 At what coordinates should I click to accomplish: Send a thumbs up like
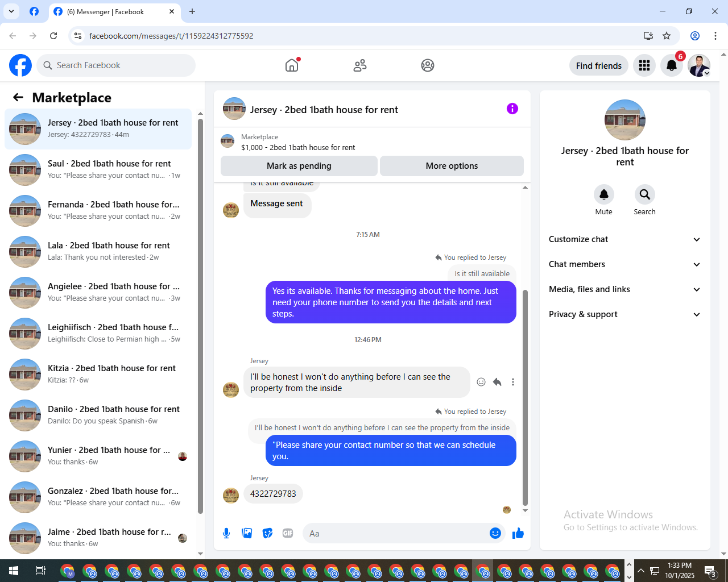(518, 533)
